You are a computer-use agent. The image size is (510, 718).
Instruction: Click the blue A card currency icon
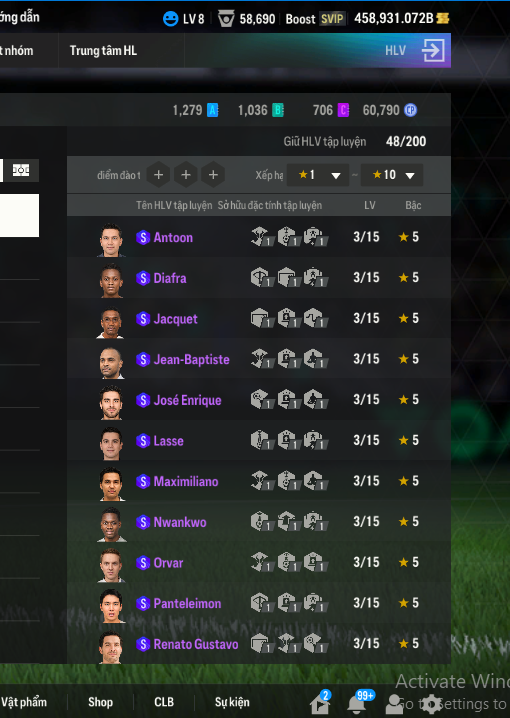point(213,110)
